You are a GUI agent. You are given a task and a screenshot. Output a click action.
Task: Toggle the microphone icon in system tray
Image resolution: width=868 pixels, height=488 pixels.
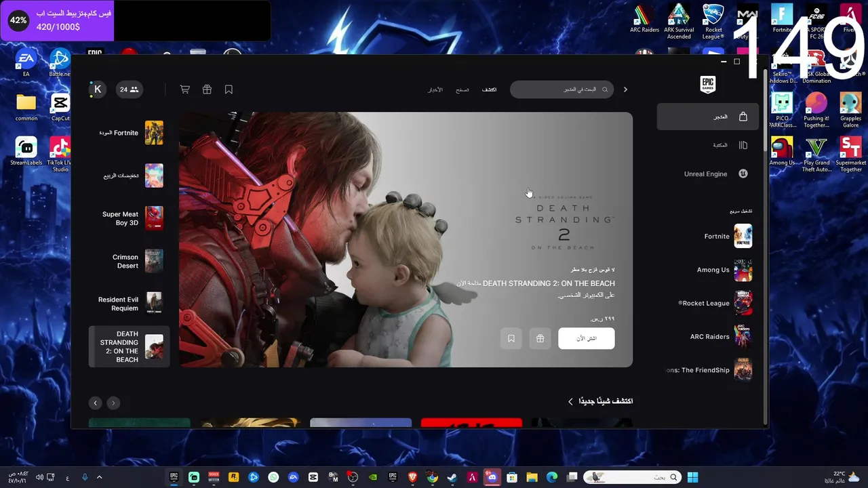click(x=85, y=477)
